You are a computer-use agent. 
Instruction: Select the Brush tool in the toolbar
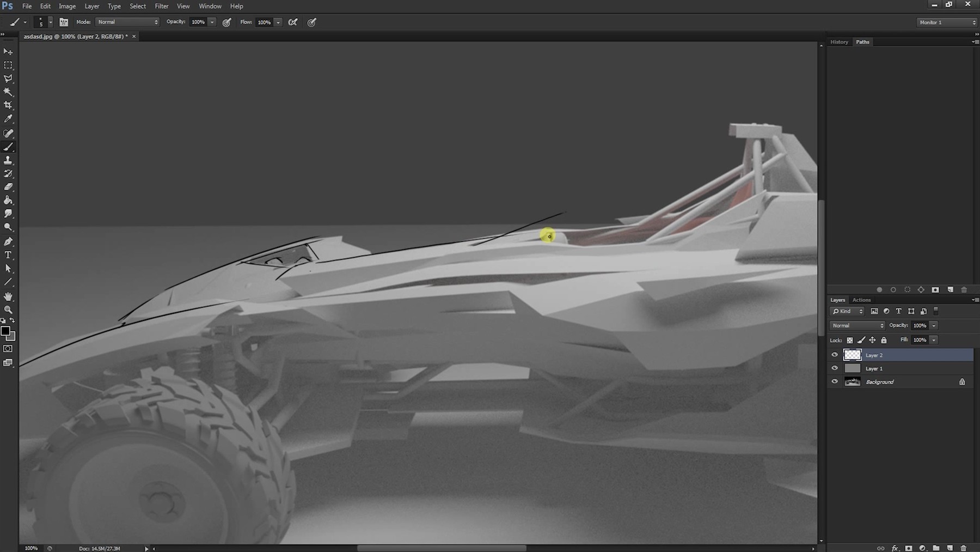point(9,147)
